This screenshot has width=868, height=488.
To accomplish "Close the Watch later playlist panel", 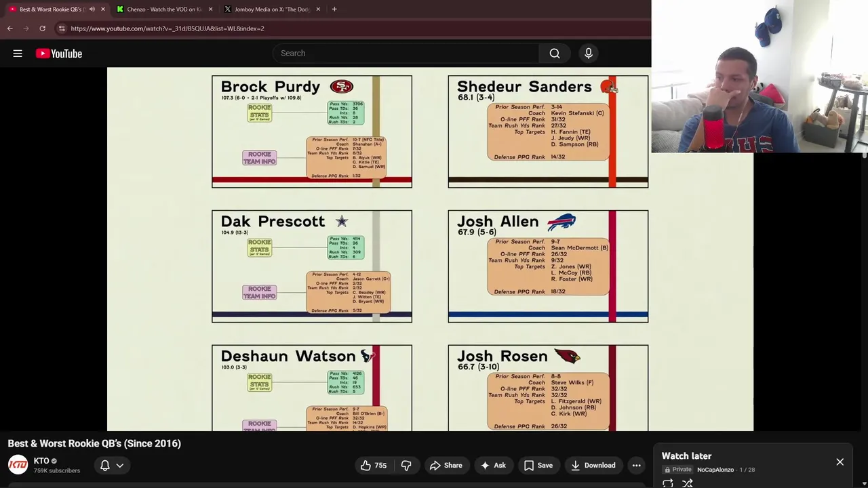I will coord(840,462).
